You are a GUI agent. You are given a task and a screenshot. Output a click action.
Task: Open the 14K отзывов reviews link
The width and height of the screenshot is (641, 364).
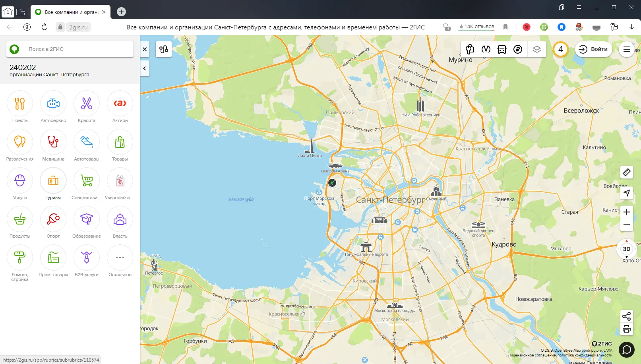click(476, 27)
